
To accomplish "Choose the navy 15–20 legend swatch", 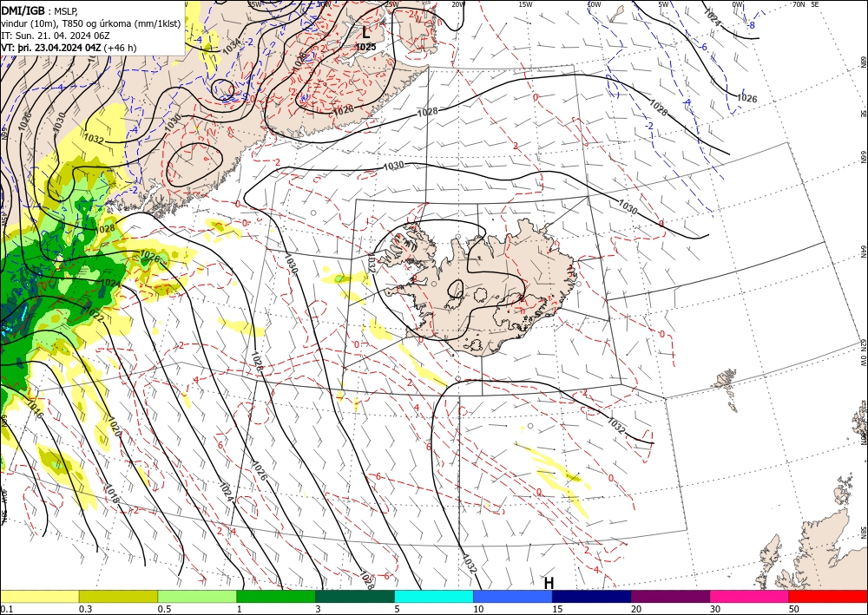I will tap(592, 596).
